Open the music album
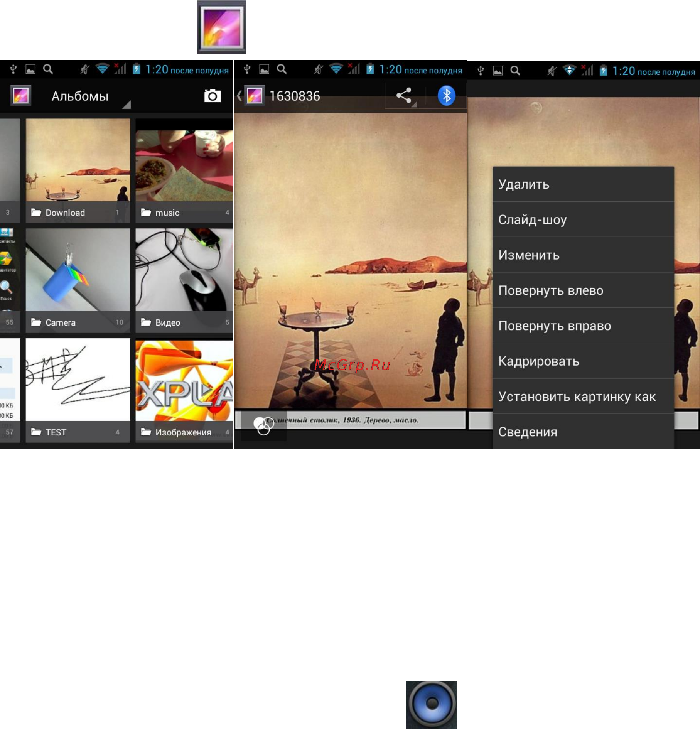 click(x=184, y=170)
